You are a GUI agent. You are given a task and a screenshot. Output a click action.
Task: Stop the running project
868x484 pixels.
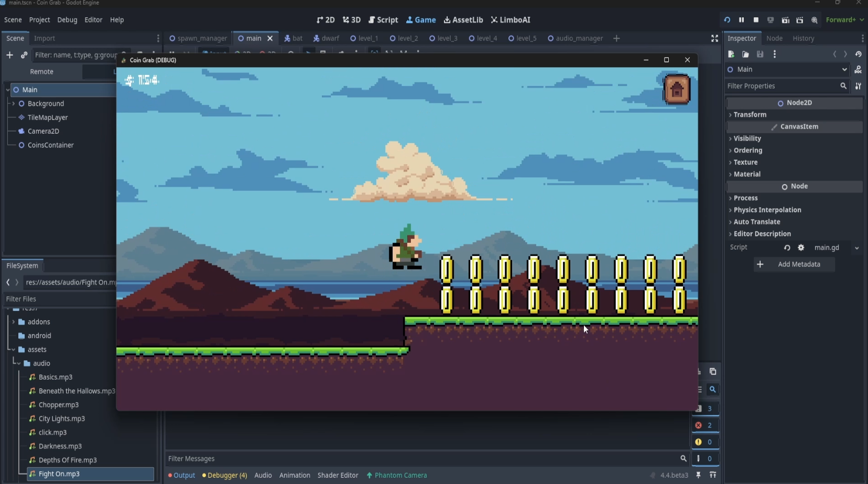click(x=756, y=20)
